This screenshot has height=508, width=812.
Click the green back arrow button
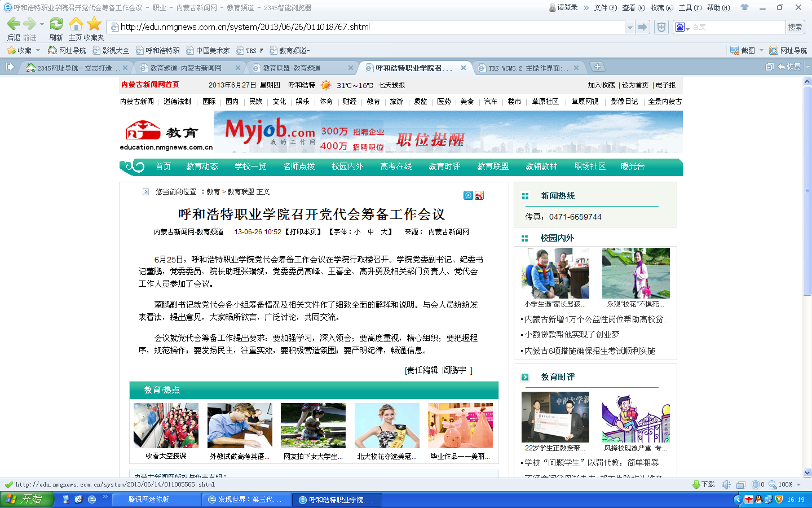pyautogui.click(x=14, y=24)
